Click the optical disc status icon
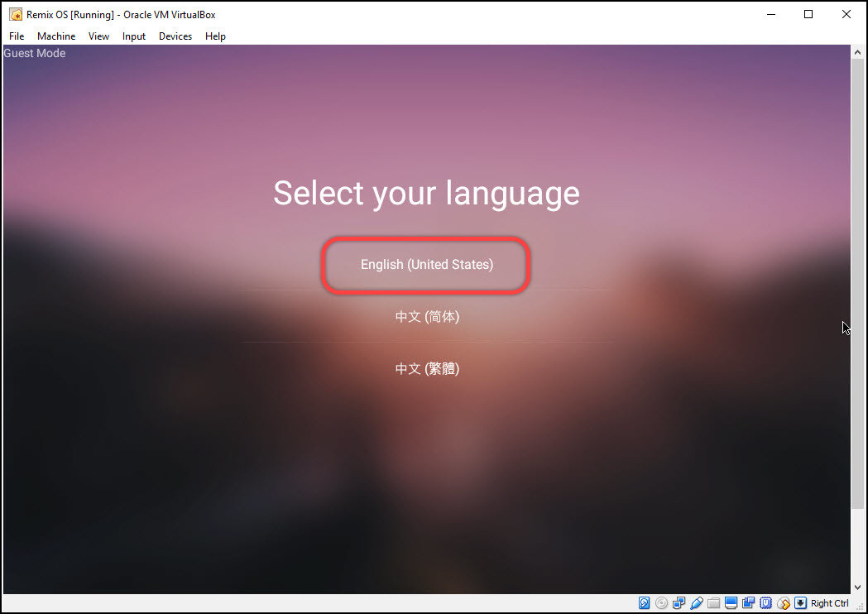This screenshot has width=868, height=614. 661,603
